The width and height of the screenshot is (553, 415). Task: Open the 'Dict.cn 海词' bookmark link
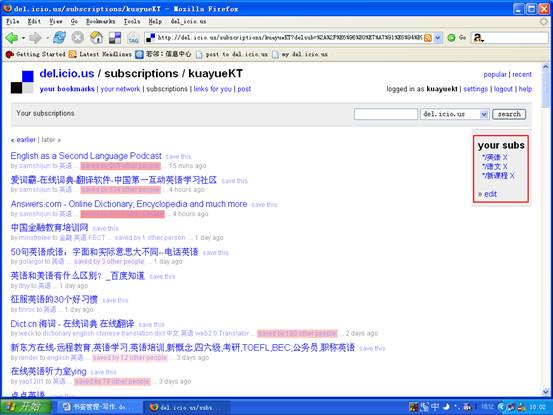pyautogui.click(x=72, y=324)
